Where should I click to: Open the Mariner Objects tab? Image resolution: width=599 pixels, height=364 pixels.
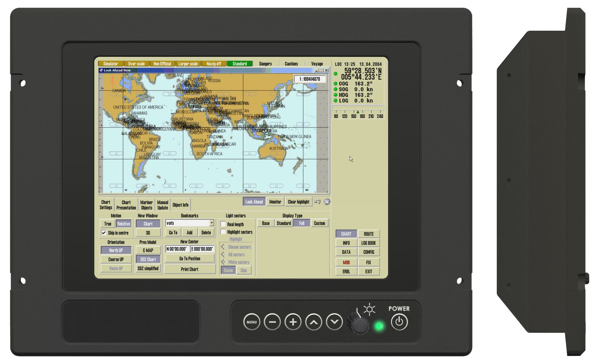pyautogui.click(x=147, y=205)
